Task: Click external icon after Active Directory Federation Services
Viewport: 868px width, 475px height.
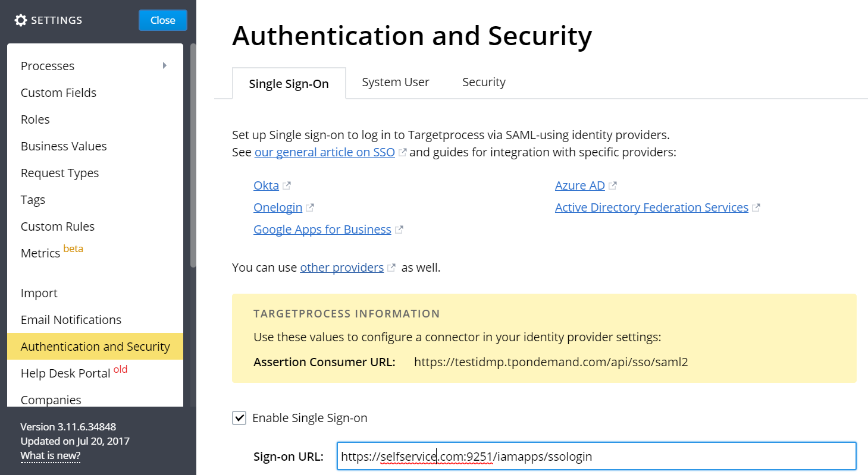Action: [756, 207]
